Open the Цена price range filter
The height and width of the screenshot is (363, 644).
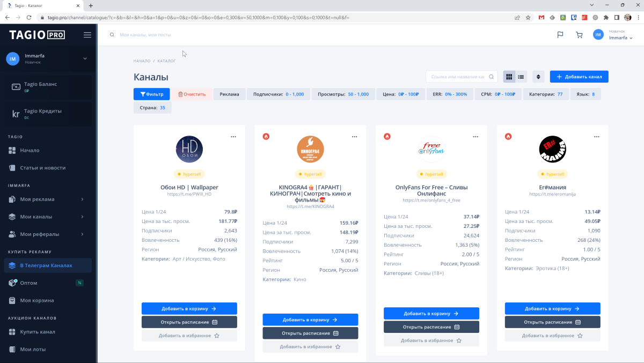point(401,94)
